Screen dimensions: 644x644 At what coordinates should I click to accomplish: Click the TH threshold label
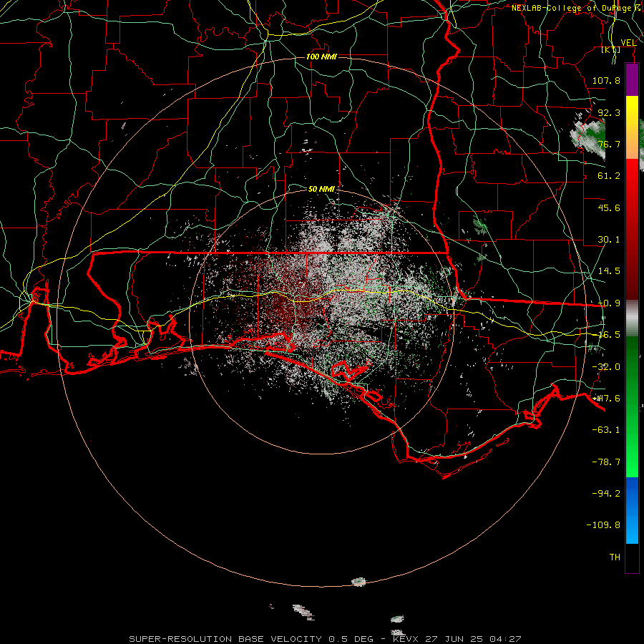tap(615, 557)
